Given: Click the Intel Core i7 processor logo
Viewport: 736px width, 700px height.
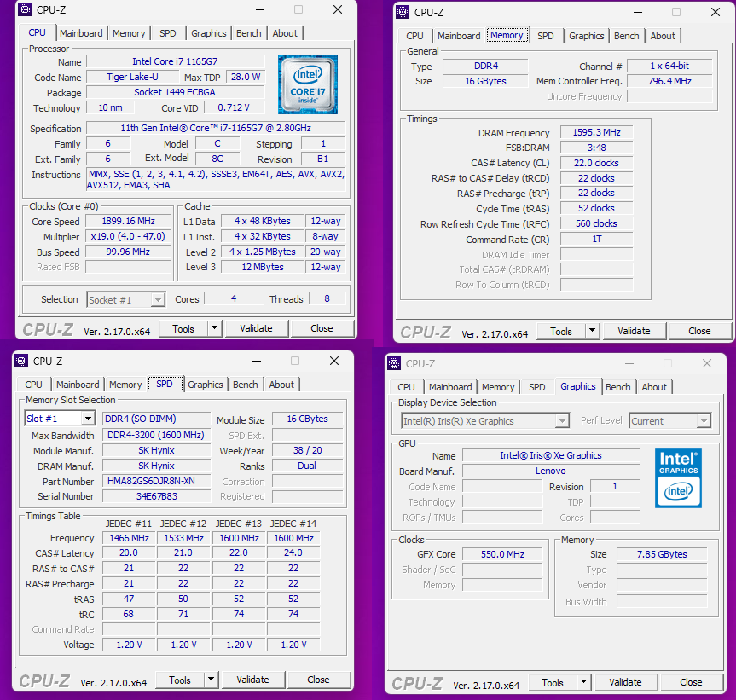Looking at the screenshot, I should [x=307, y=84].
